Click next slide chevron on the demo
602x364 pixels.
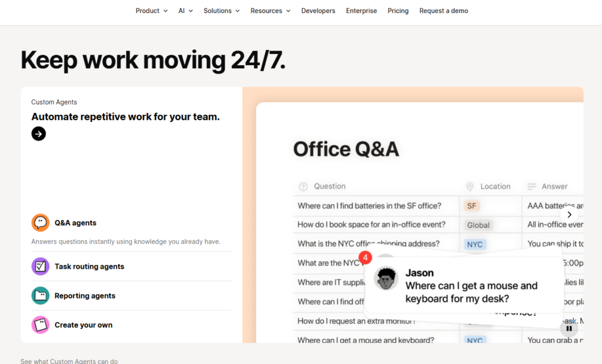[569, 215]
